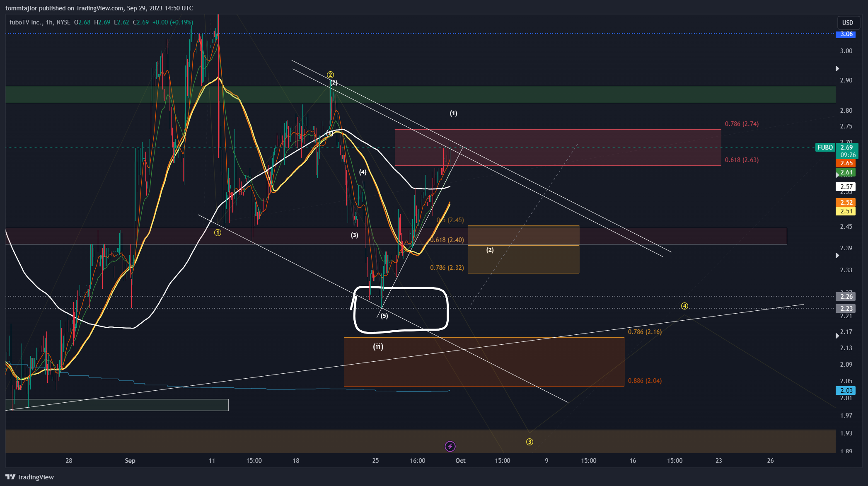Click the 09:26 countdown under FUBO price
This screenshot has height=486, width=868.
click(x=848, y=155)
